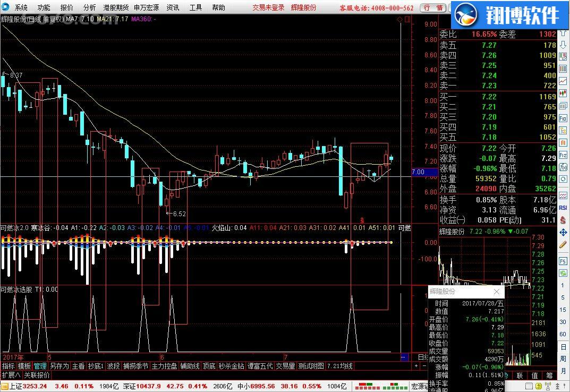Screen dimensions: 570x392
Task: Open the 申万宏源 menu
Action: 146,7
